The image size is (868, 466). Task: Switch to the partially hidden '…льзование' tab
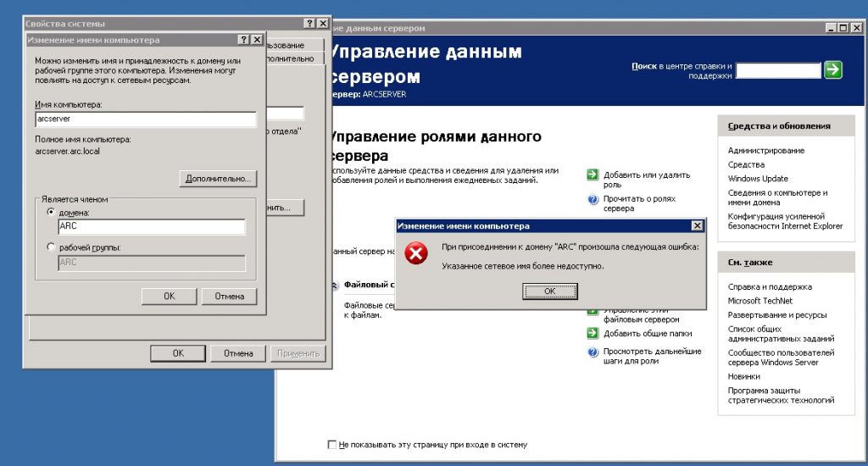tap(294, 46)
